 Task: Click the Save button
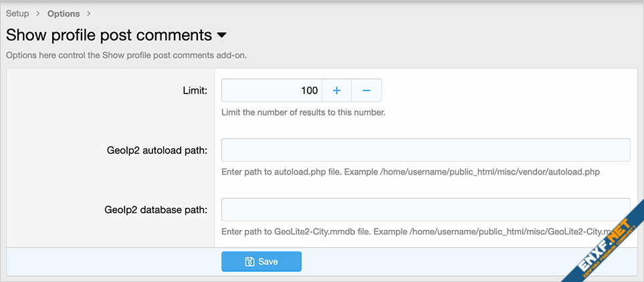(x=261, y=261)
